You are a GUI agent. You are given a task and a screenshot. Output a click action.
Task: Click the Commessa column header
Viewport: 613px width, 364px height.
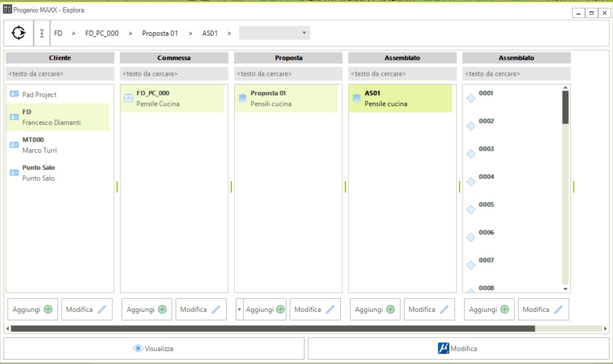pyautogui.click(x=174, y=58)
